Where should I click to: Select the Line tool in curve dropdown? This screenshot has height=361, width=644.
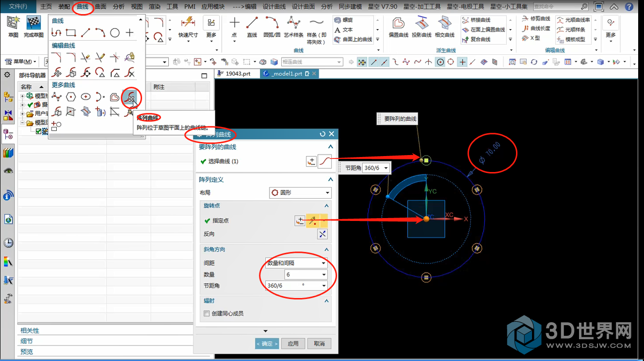click(86, 33)
